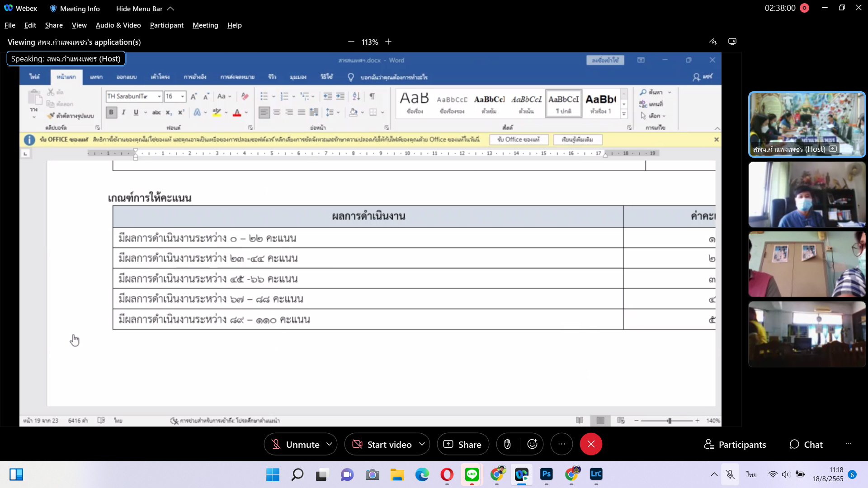Select masked participant video thumbnail
Viewport: 868px width, 488px height.
point(807,195)
